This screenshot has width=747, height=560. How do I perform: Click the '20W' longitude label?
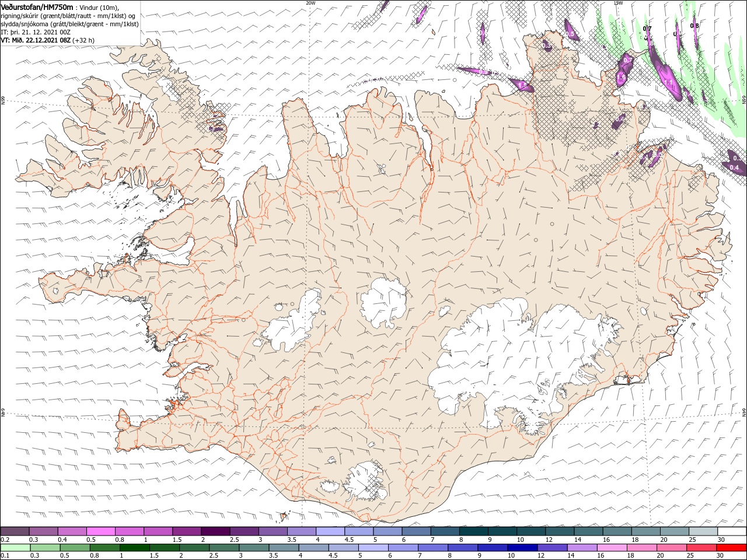click(310, 3)
